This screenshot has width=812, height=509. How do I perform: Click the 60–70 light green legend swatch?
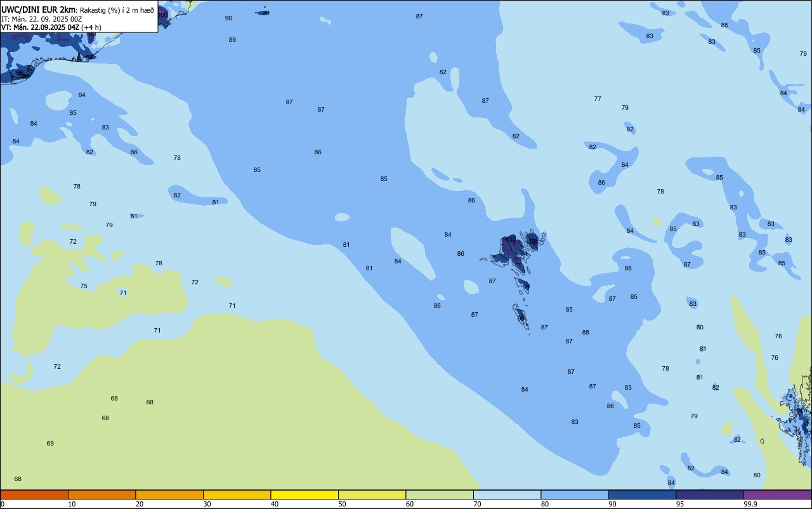pyautogui.click(x=440, y=494)
